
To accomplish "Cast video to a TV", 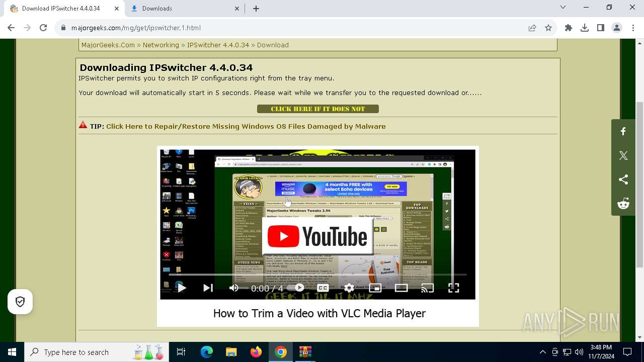I will point(428,288).
